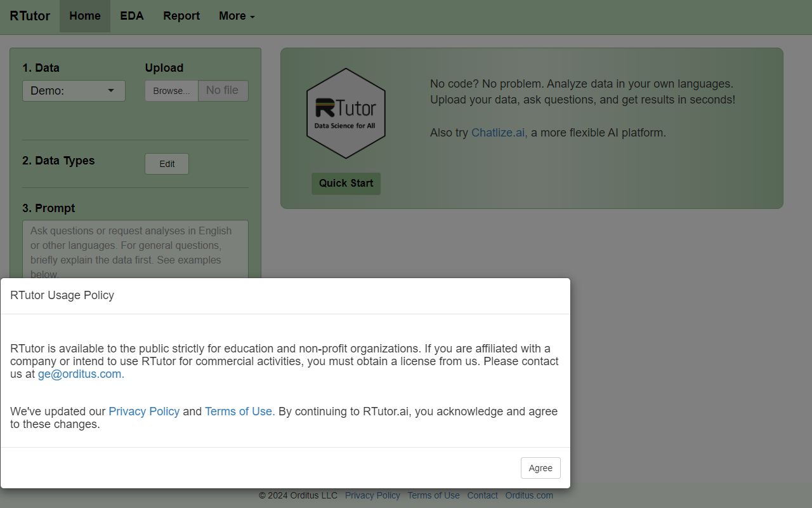
Task: Open the Terms of Use link in the modal
Action: 239,411
